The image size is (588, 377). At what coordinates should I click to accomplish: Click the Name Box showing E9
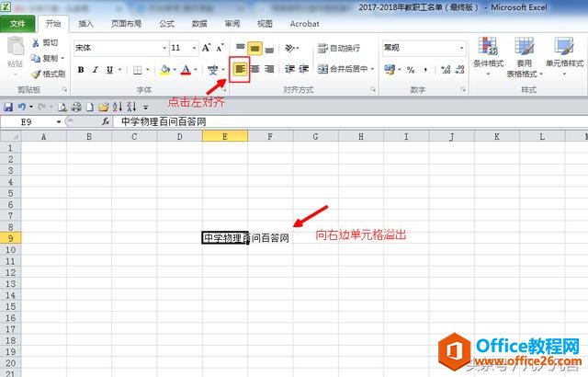click(32, 121)
